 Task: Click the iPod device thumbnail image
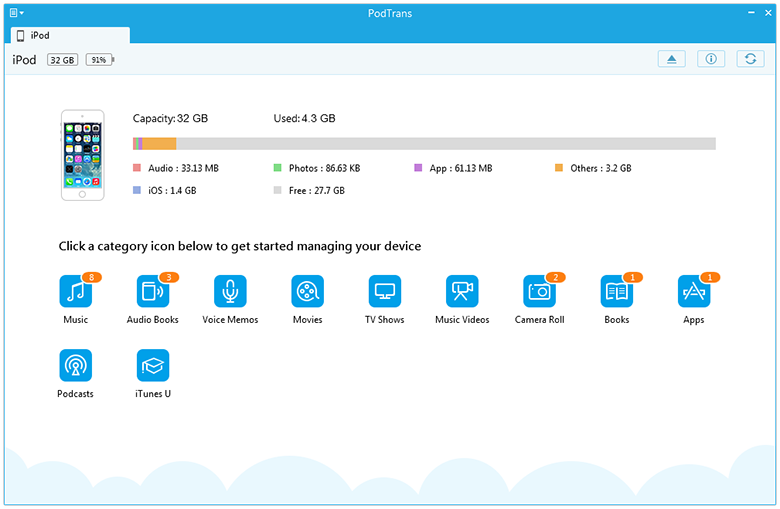pos(83,155)
